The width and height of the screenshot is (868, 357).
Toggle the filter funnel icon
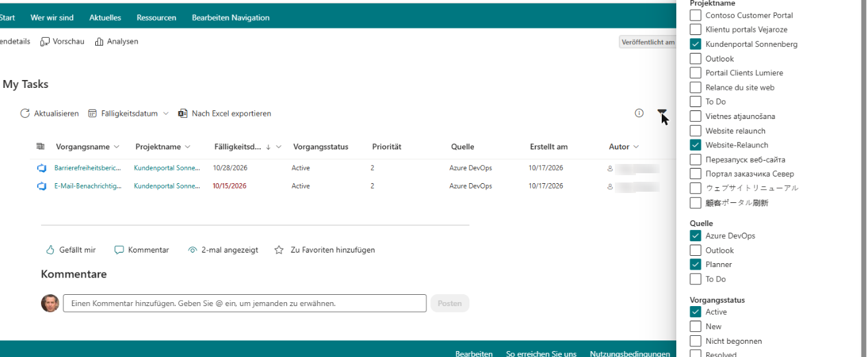pos(662,114)
